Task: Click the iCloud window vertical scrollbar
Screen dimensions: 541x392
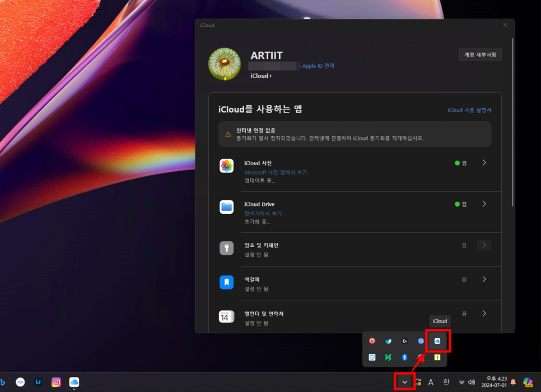Action: tap(512, 122)
